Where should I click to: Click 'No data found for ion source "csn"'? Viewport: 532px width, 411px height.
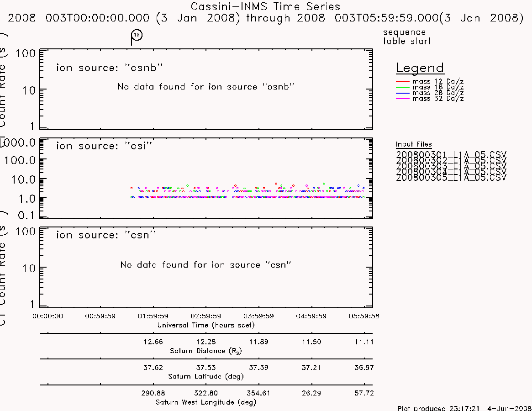click(205, 265)
